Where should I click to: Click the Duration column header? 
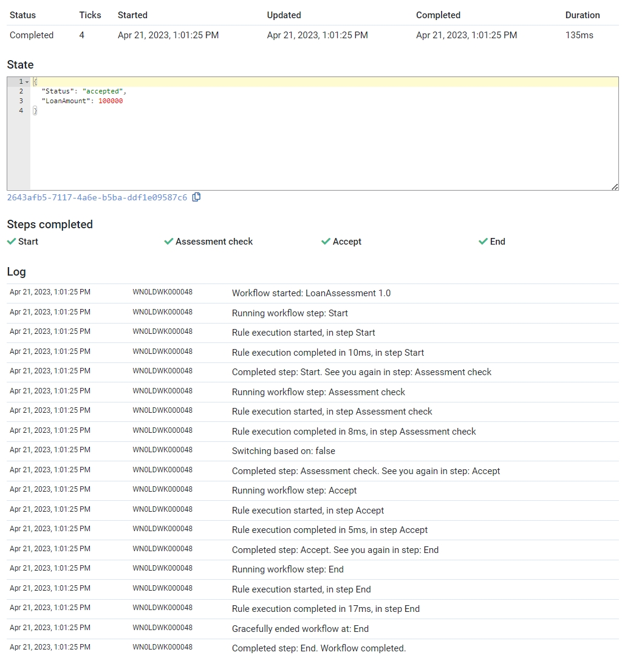click(582, 15)
